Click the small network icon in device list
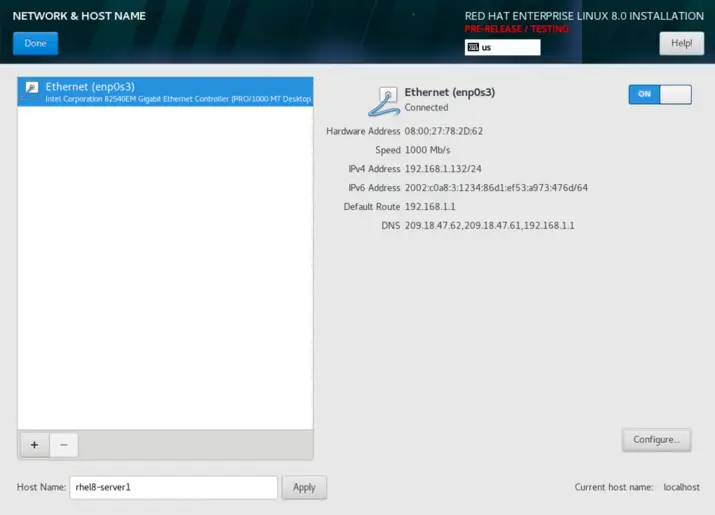Viewport: 715px width, 515px height. tap(31, 88)
